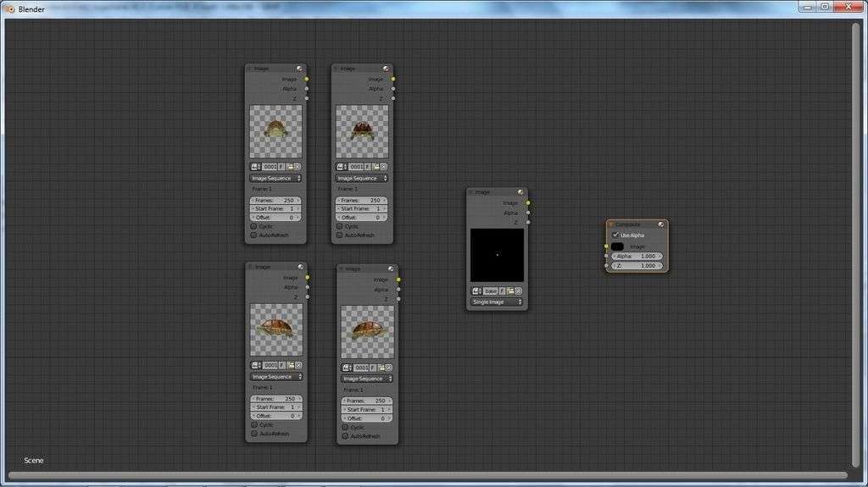Toggle the Composite node's preview sphere icon
This screenshot has width=868, height=487.
point(660,224)
